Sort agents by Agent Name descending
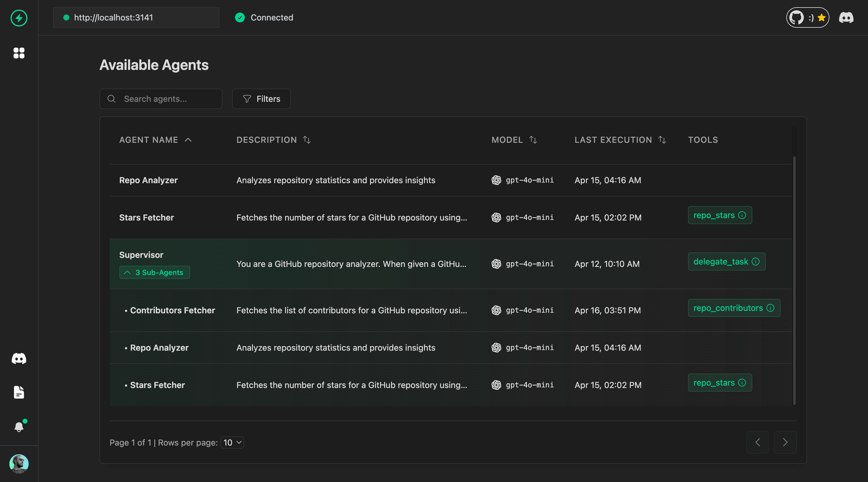Viewport: 868px width, 482px height. pyautogui.click(x=188, y=140)
